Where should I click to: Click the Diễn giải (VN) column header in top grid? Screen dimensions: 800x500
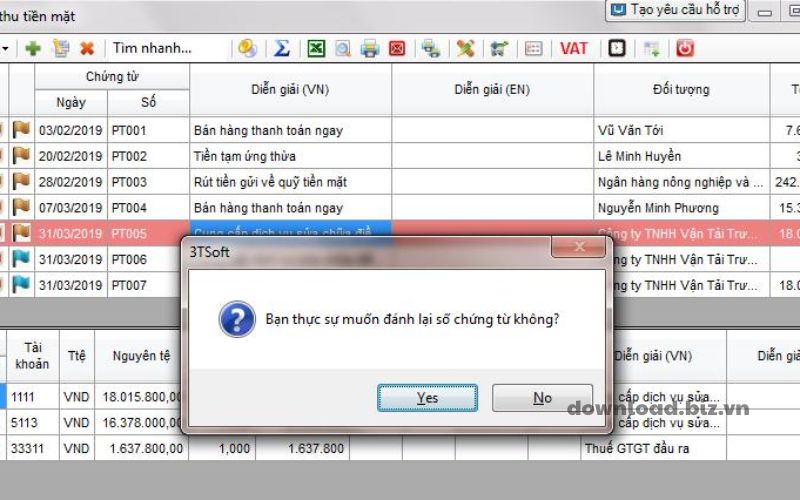pyautogui.click(x=290, y=90)
